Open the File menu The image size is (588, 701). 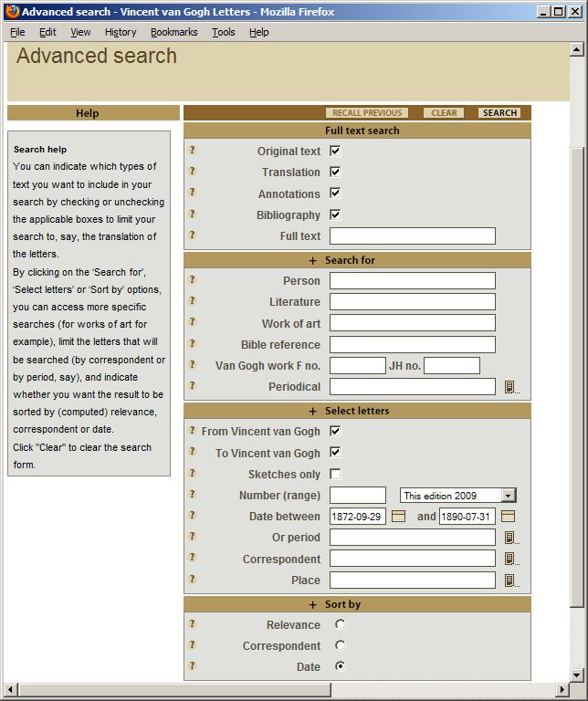[17, 32]
